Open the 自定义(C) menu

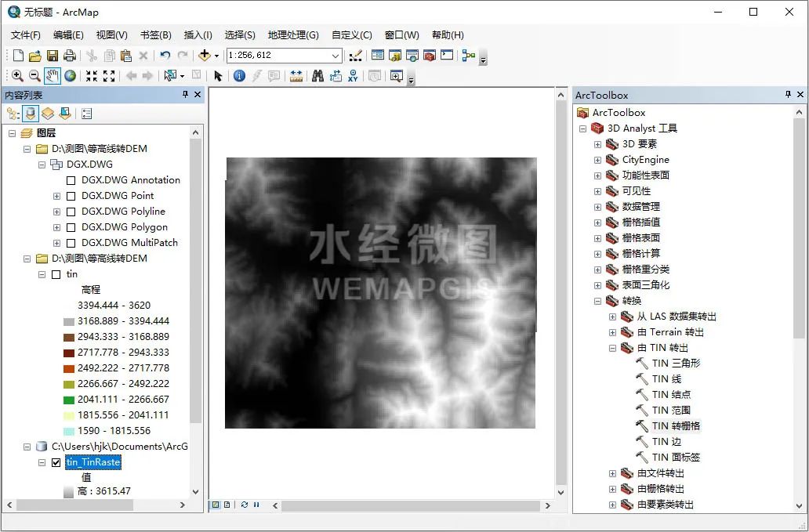click(x=351, y=35)
